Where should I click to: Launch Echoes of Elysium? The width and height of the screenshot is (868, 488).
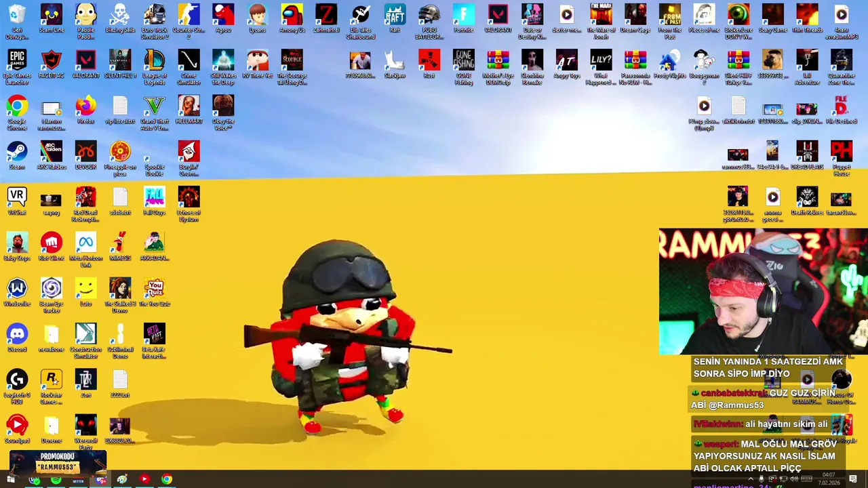pyautogui.click(x=189, y=203)
